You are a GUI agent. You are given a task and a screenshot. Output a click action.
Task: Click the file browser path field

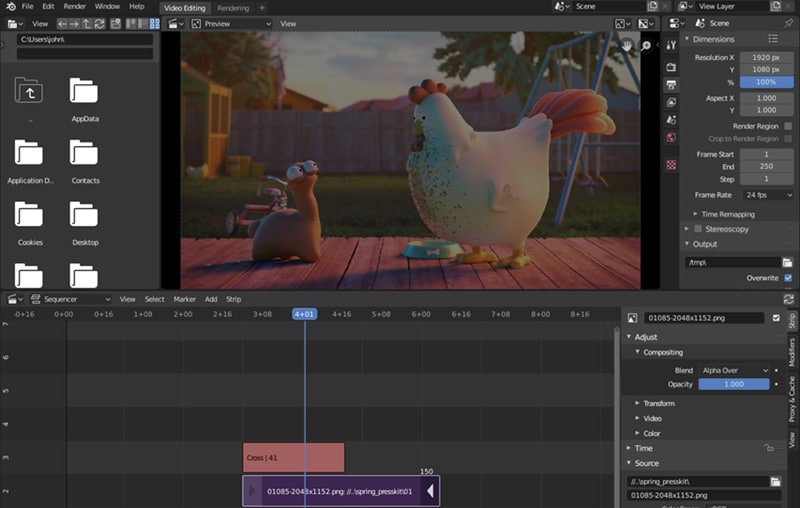pyautogui.click(x=85, y=39)
